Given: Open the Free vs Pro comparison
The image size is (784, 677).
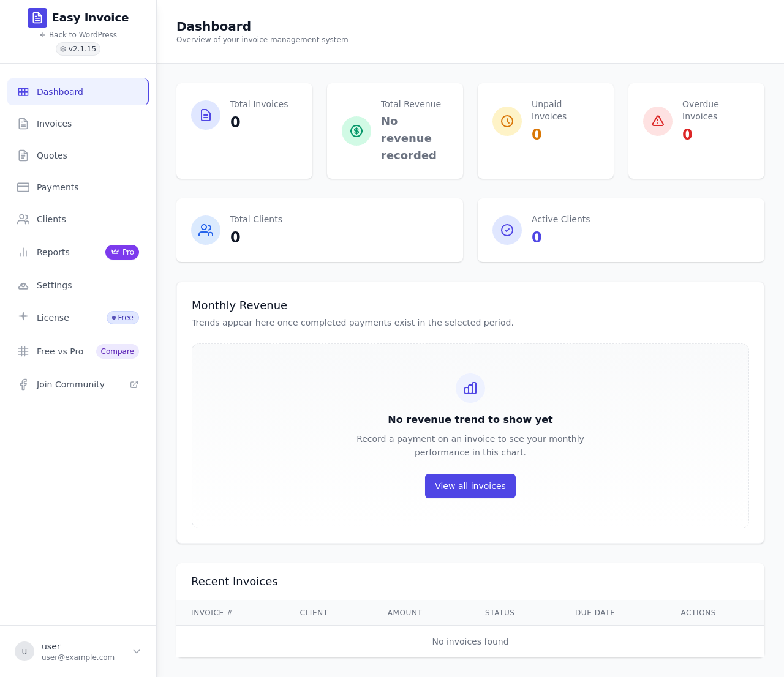Looking at the screenshot, I should [78, 351].
